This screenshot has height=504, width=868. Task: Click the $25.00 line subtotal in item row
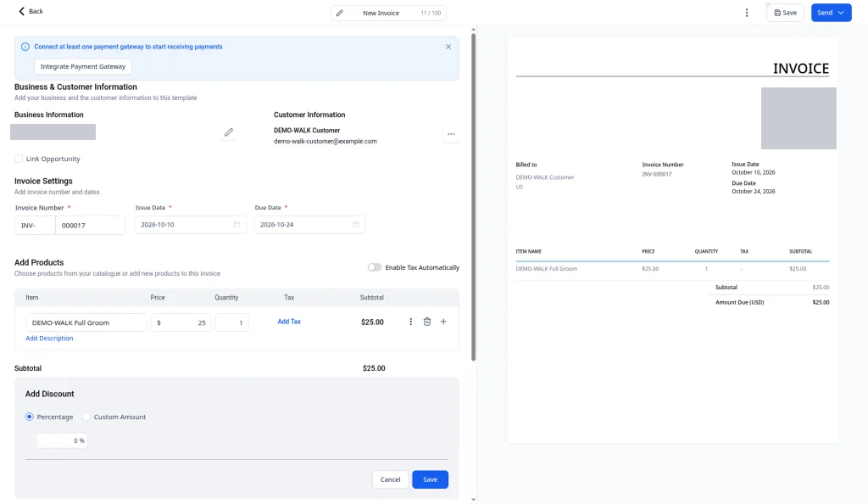tap(372, 322)
